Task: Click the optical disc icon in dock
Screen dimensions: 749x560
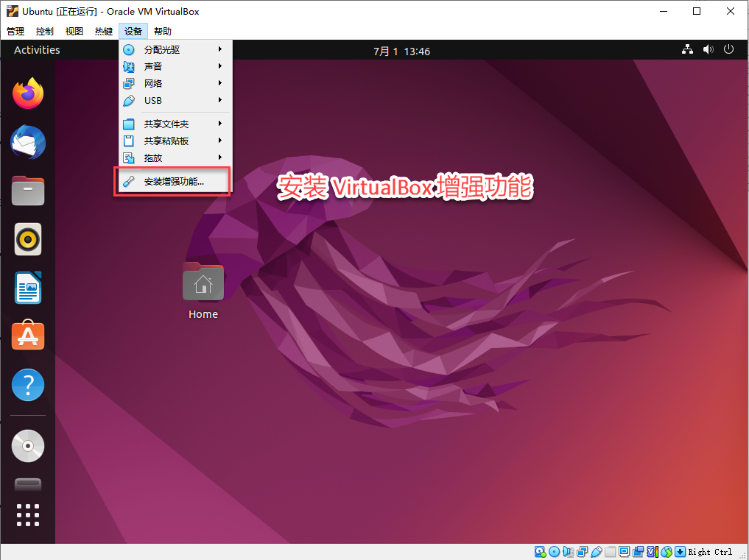Action: [28, 446]
